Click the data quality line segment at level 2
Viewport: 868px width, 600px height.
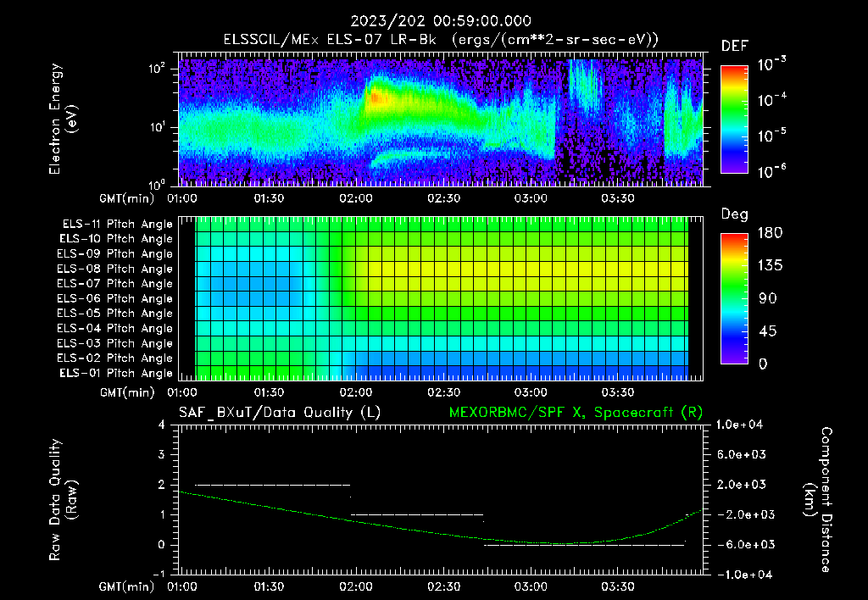coord(272,485)
